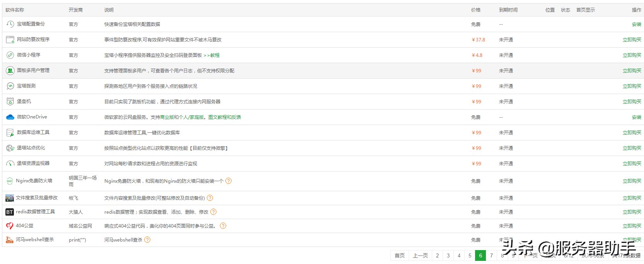
Task: Click 立即购买 for redis数据管理工具
Action: [x=632, y=212]
